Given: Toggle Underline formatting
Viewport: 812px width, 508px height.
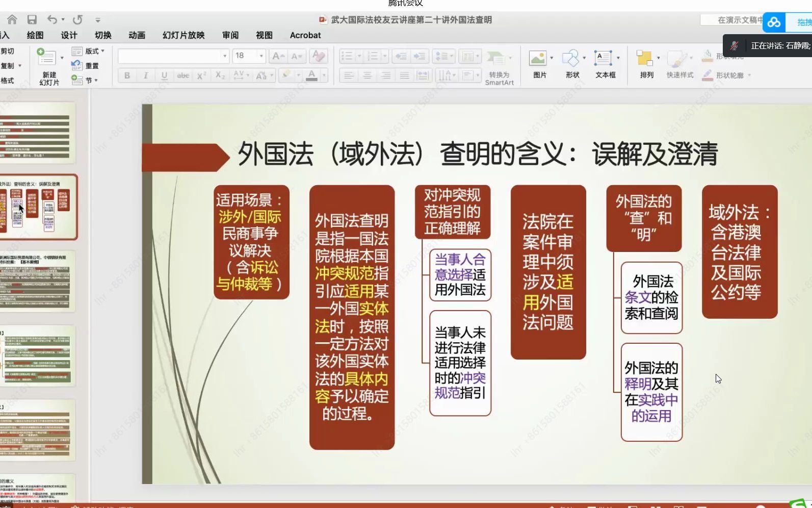Looking at the screenshot, I should [164, 75].
